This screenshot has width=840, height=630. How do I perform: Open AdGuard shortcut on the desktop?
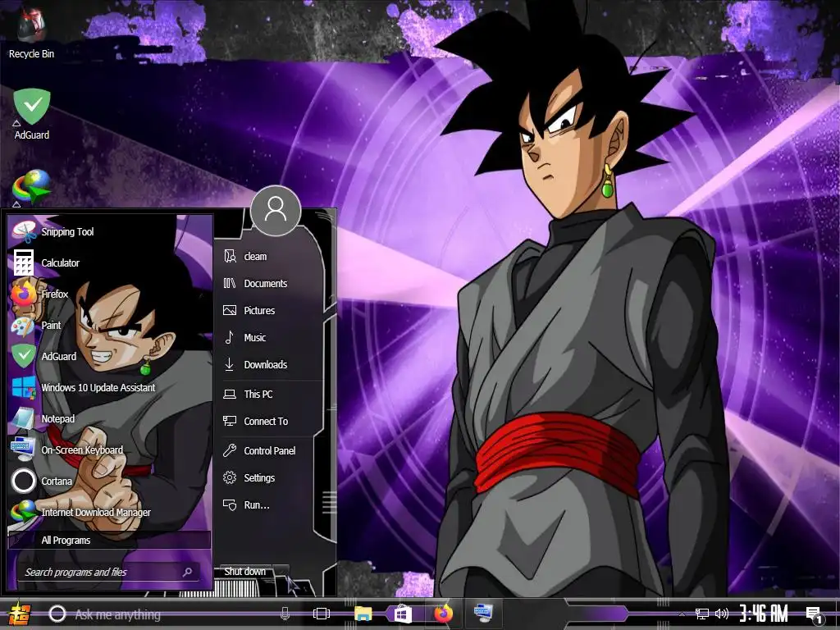point(32,113)
